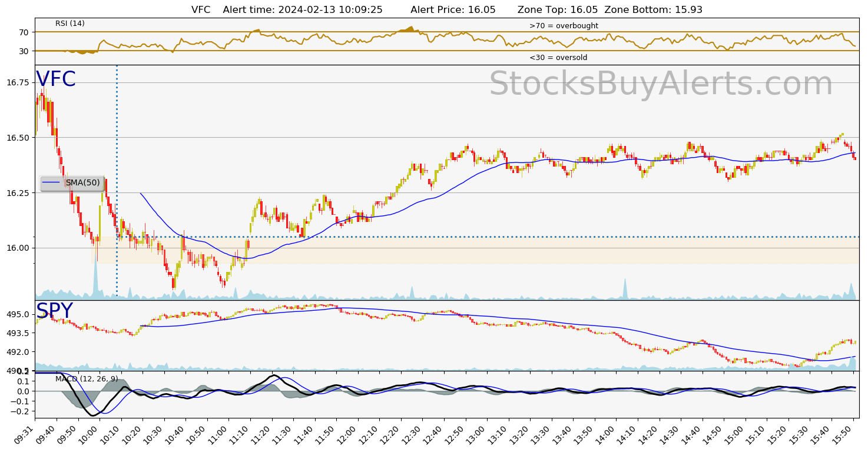Click the 16.50 price axis label

tap(18, 138)
